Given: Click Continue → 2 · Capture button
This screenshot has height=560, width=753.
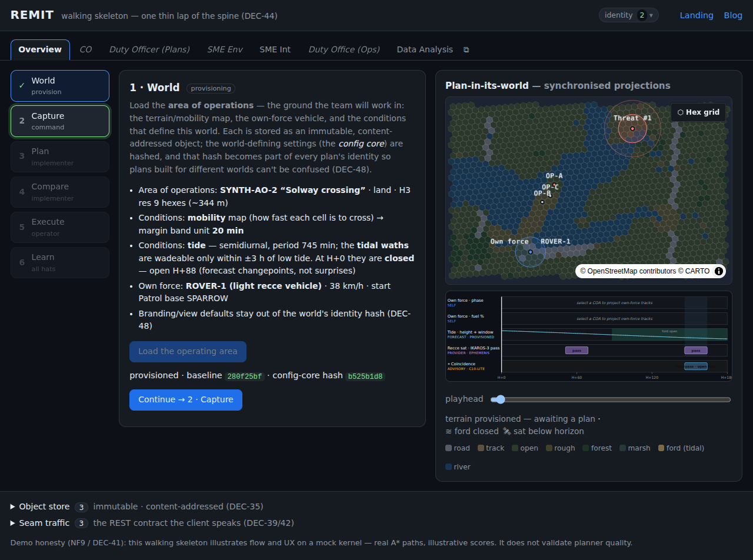Looking at the screenshot, I should click(x=186, y=399).
